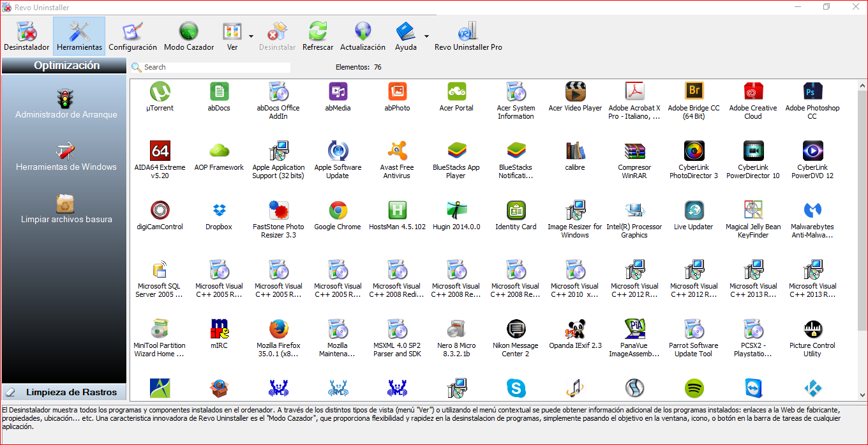Select CyberLink PhotoDirector 3
Viewport: 868px width, 445px height.
tap(694, 160)
